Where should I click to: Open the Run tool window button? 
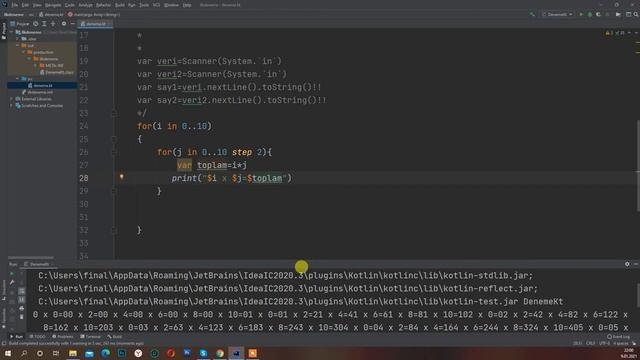pos(16,337)
